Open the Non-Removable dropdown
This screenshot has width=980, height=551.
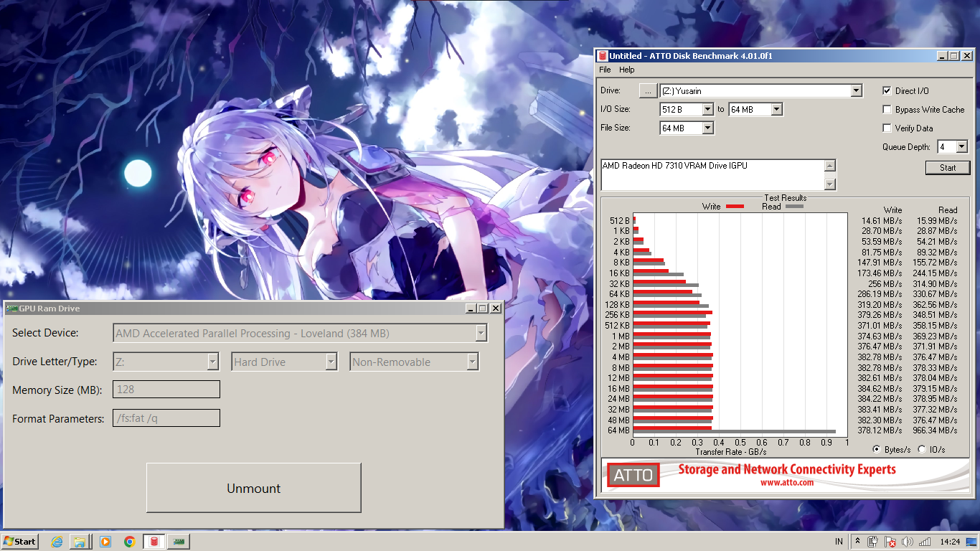[472, 362]
